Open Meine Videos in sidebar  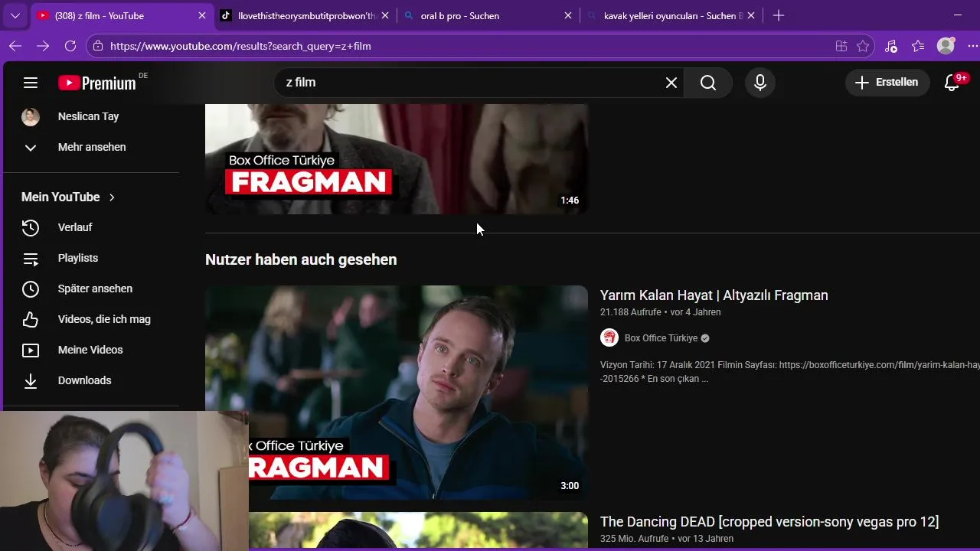[92, 350]
